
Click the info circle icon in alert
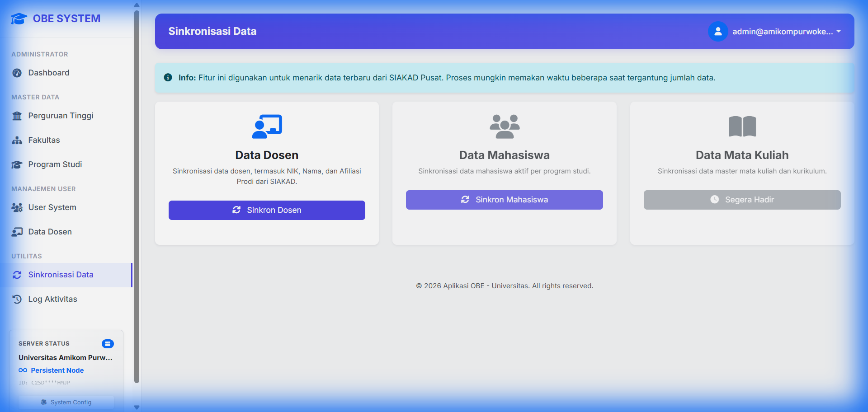tap(168, 78)
